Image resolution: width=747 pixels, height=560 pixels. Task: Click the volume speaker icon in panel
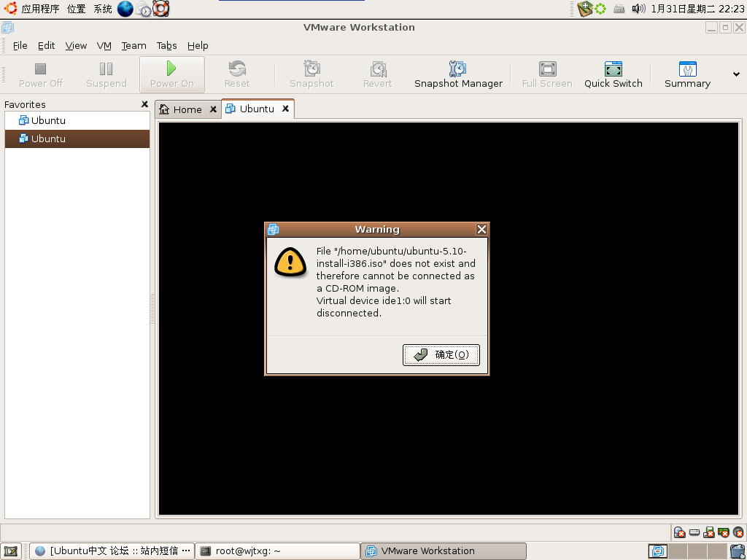[638, 9]
